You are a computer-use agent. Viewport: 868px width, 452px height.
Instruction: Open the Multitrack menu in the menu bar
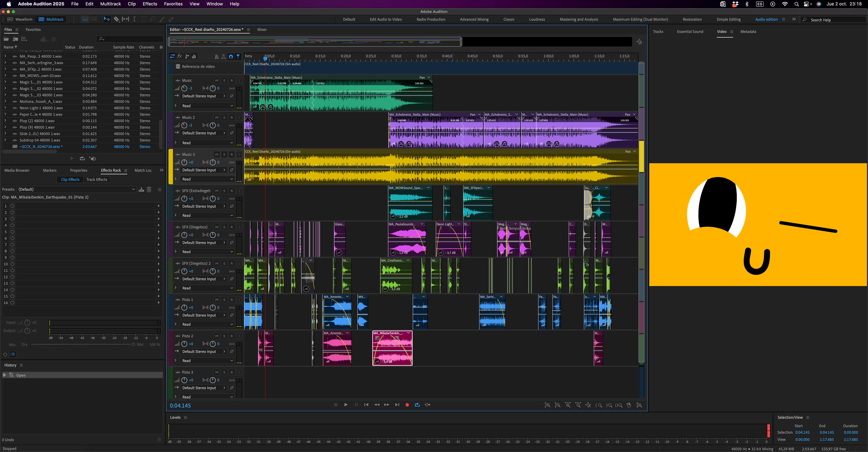point(110,4)
